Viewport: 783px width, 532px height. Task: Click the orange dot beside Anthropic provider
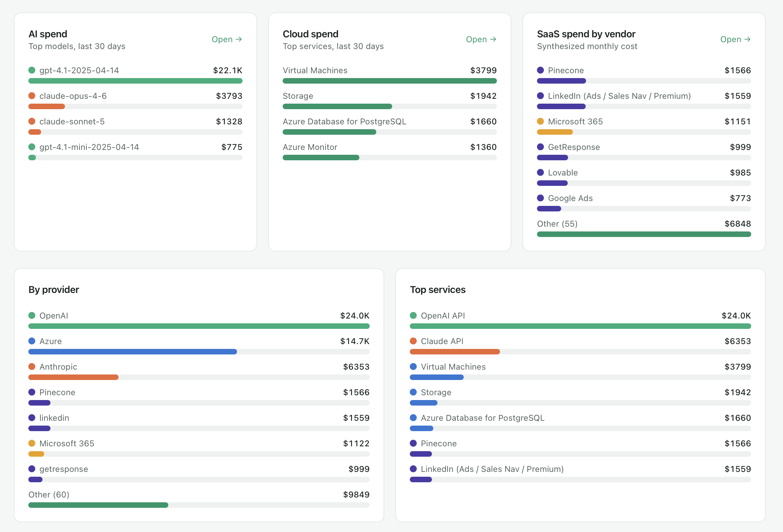(32, 367)
